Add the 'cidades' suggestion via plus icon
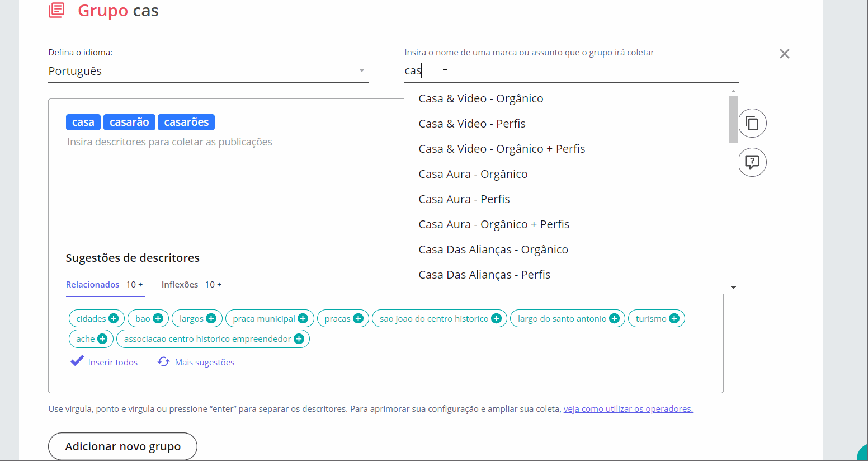868x461 pixels. pos(114,318)
